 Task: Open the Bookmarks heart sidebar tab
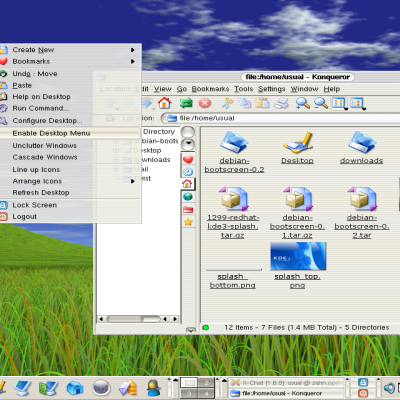(188, 159)
